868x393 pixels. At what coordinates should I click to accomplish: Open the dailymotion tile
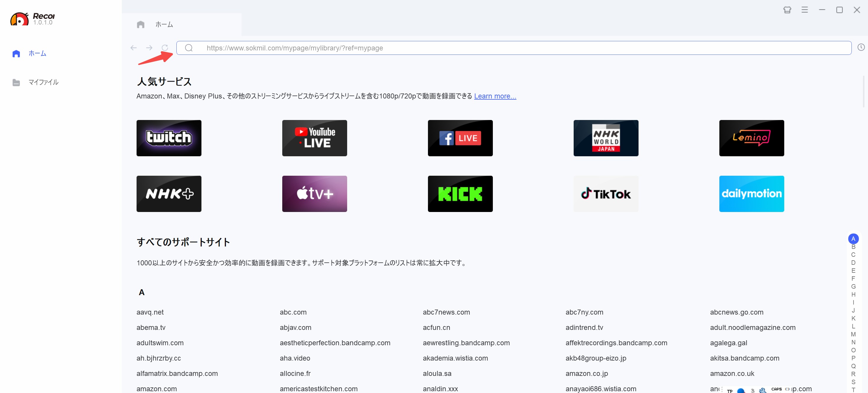point(751,194)
